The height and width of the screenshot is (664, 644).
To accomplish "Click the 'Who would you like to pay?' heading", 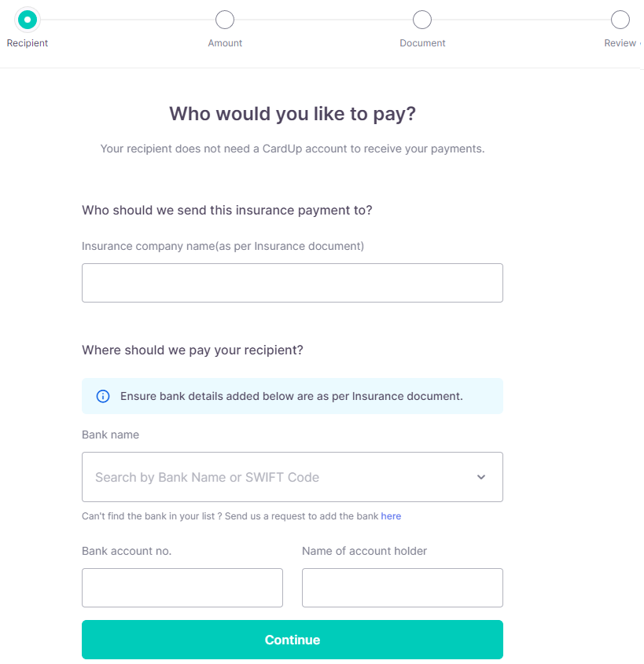I will (x=293, y=114).
